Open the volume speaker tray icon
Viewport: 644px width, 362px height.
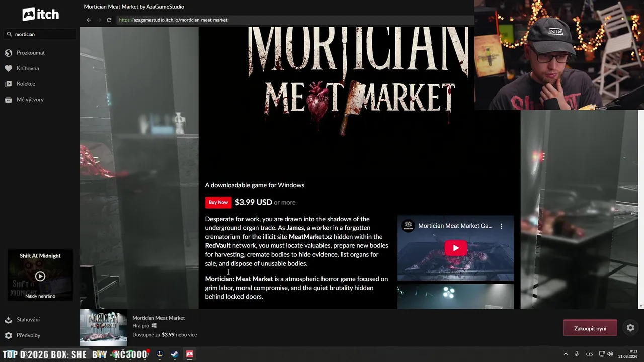pos(610,354)
